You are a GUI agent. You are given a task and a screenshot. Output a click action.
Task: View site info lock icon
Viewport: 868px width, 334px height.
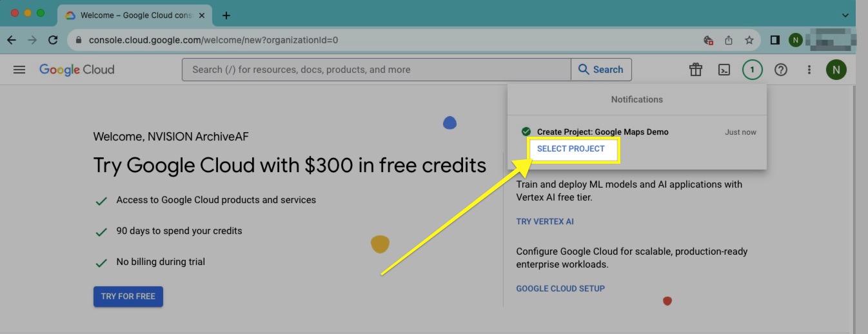pos(79,40)
